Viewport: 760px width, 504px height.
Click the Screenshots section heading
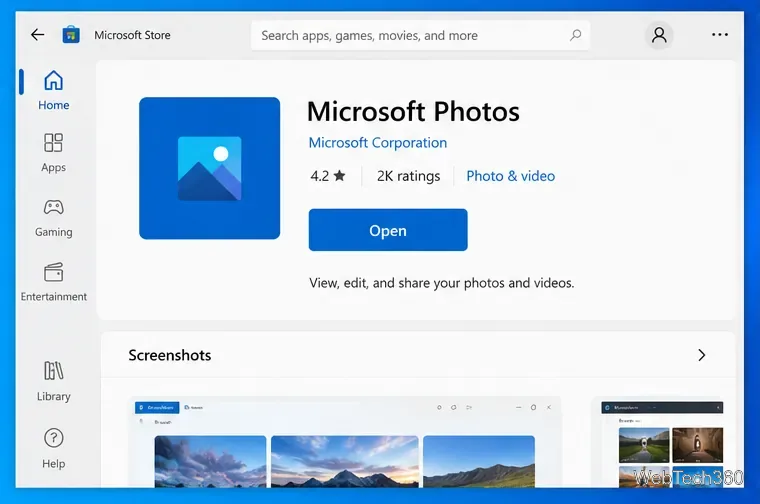click(x=170, y=355)
